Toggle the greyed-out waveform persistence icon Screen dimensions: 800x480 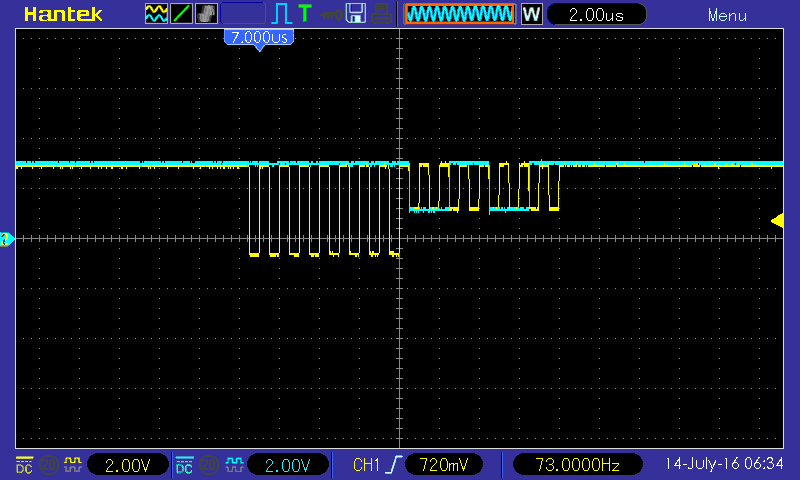(206, 14)
